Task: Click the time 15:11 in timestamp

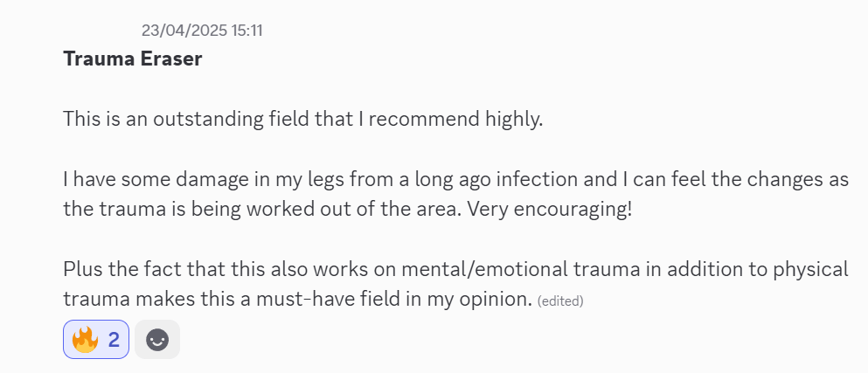Action: (x=247, y=31)
